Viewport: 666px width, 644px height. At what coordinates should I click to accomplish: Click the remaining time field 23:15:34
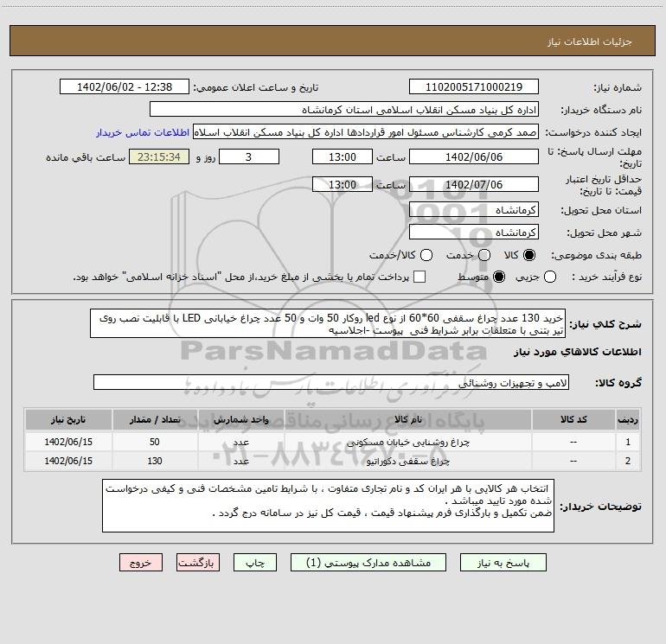[x=159, y=156]
